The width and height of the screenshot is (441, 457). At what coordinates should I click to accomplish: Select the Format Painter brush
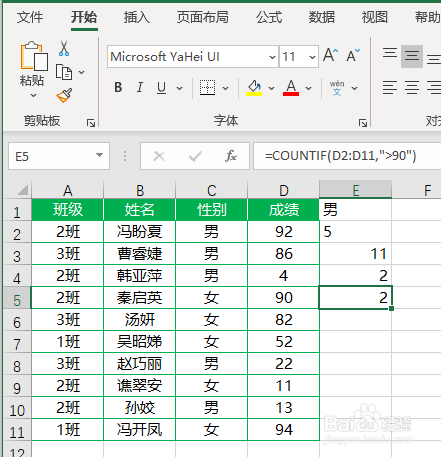coord(65,95)
